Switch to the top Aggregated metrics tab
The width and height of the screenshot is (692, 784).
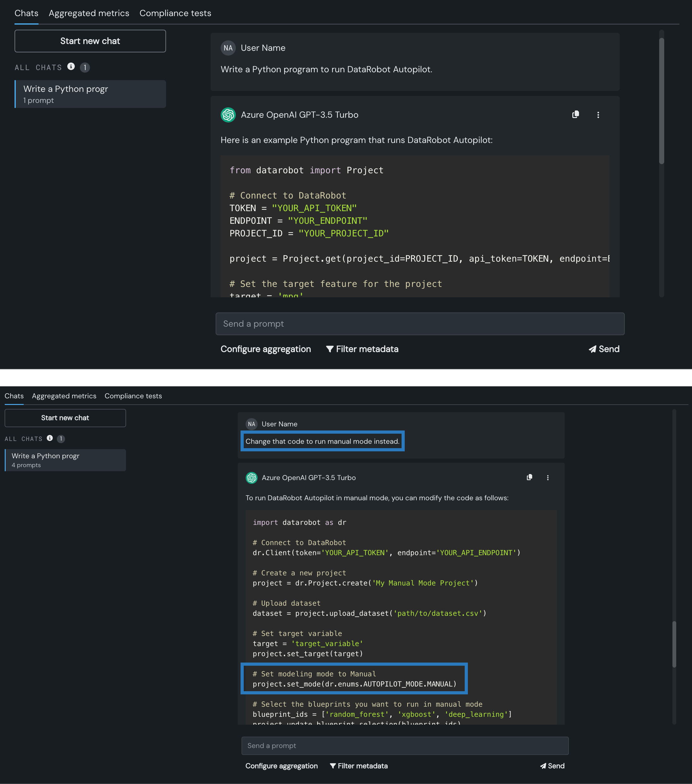tap(89, 13)
